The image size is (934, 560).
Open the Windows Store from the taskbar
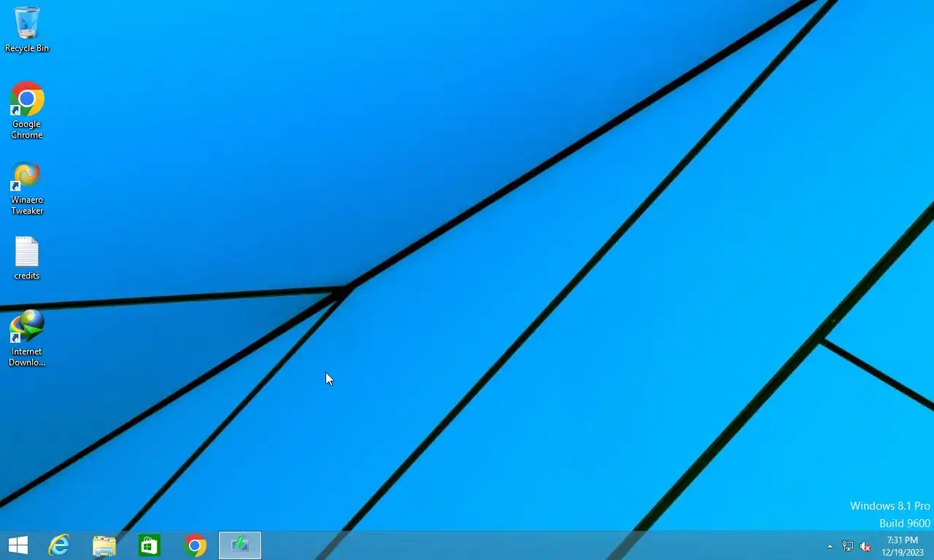150,545
